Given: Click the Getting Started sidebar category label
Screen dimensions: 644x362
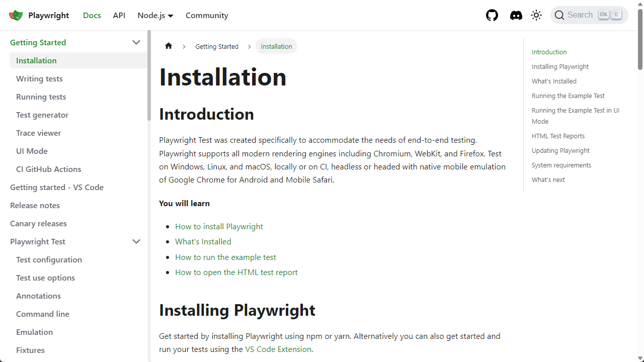Looking at the screenshot, I should [38, 42].
